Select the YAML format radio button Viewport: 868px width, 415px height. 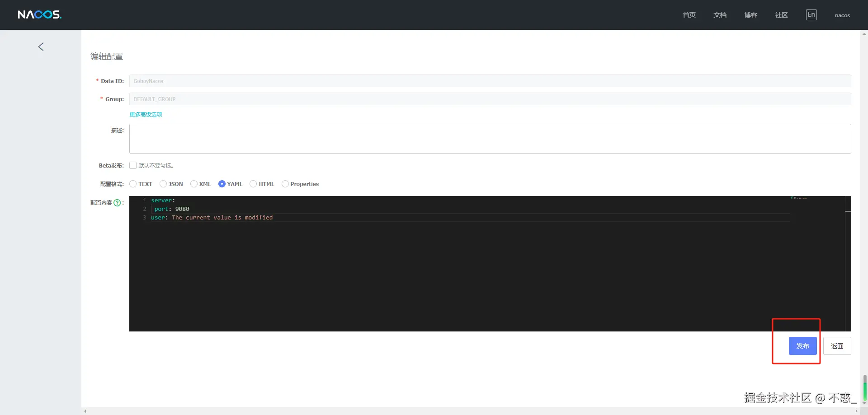coord(222,184)
